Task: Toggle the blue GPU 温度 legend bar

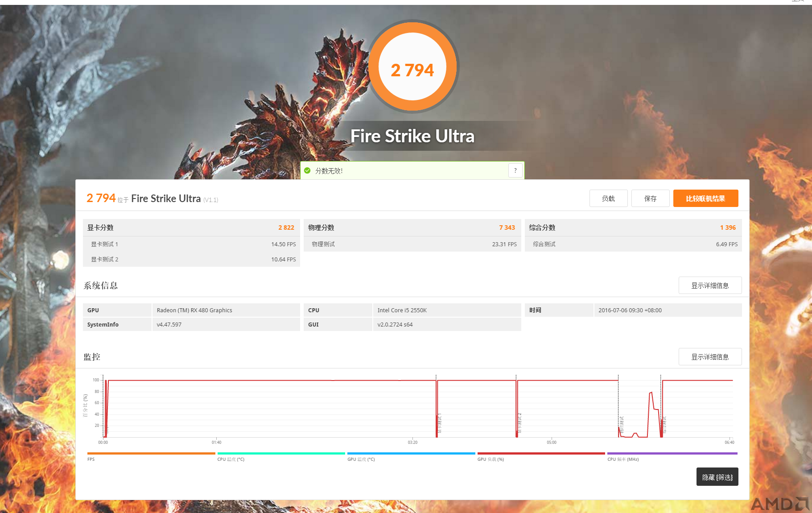Action: (x=411, y=454)
